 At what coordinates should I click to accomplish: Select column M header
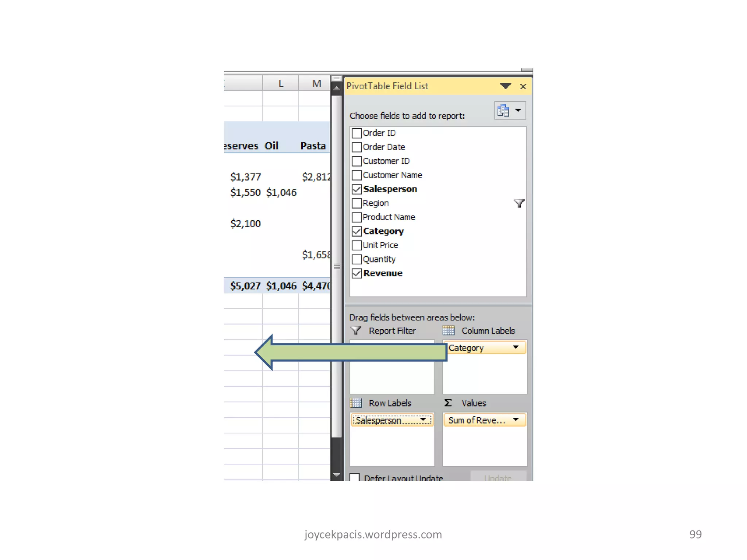316,83
